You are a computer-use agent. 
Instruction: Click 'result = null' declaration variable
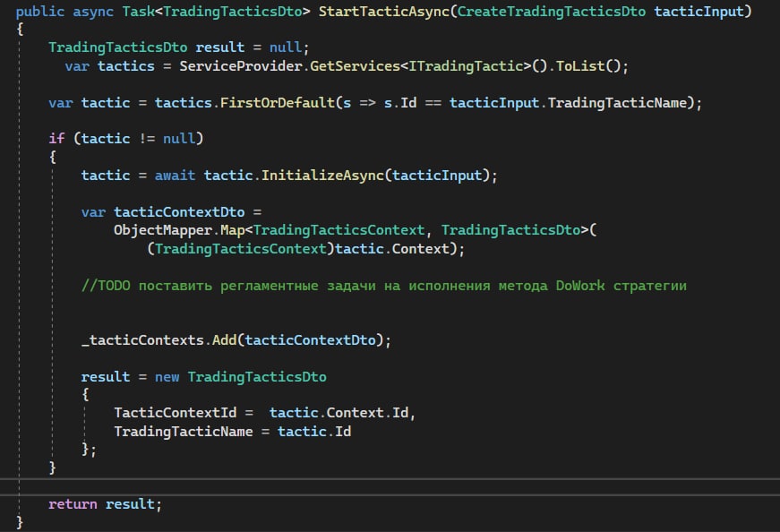(x=220, y=47)
